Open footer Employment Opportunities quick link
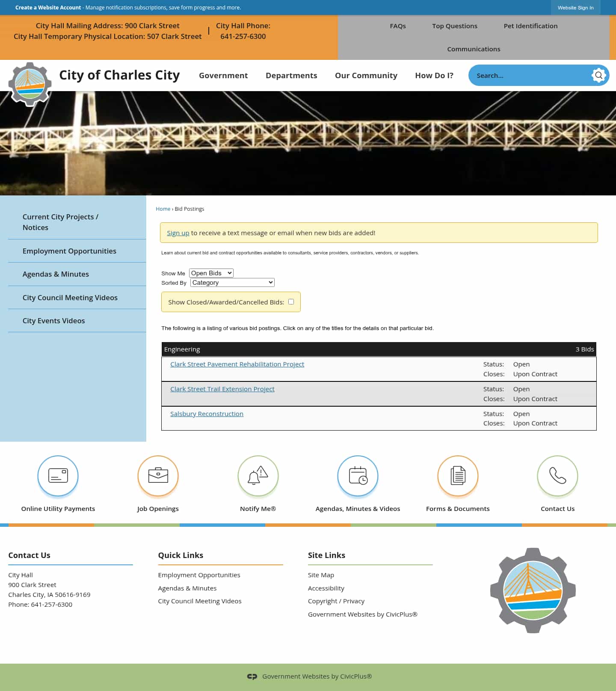The height and width of the screenshot is (691, 616). pyautogui.click(x=199, y=575)
